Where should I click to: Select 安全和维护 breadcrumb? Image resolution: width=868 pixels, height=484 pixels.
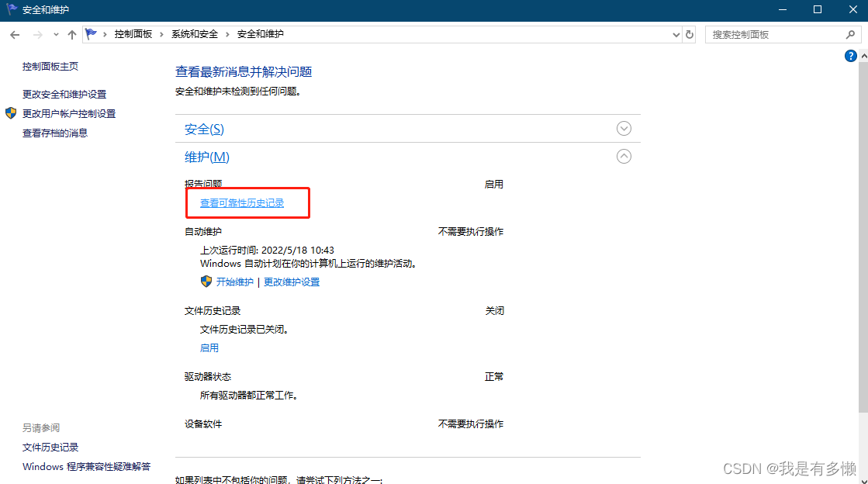(x=260, y=34)
